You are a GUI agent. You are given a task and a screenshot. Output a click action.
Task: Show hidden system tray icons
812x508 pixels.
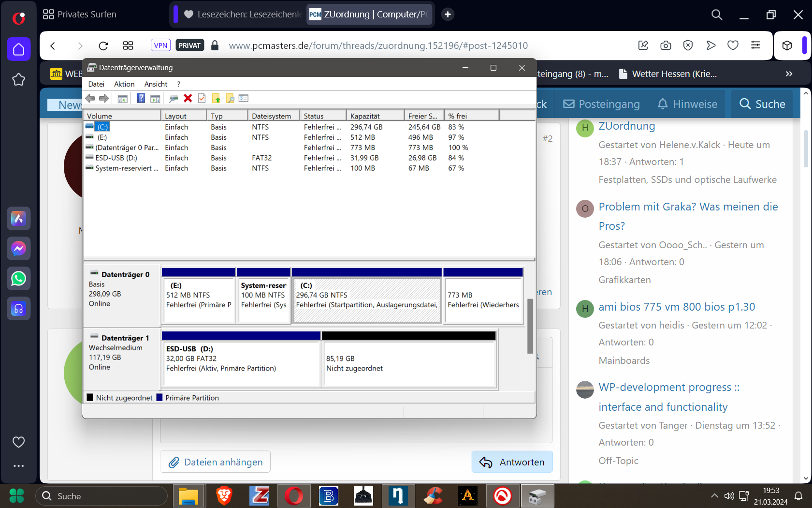tap(714, 496)
